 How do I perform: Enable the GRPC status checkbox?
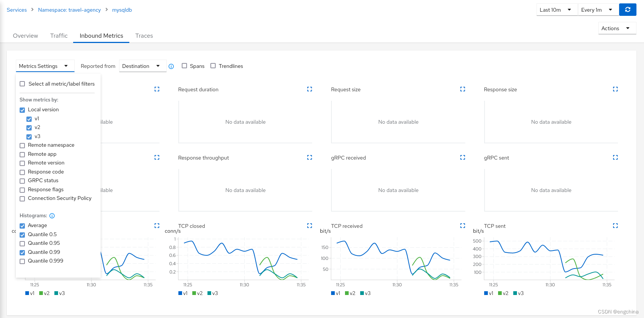(22, 181)
